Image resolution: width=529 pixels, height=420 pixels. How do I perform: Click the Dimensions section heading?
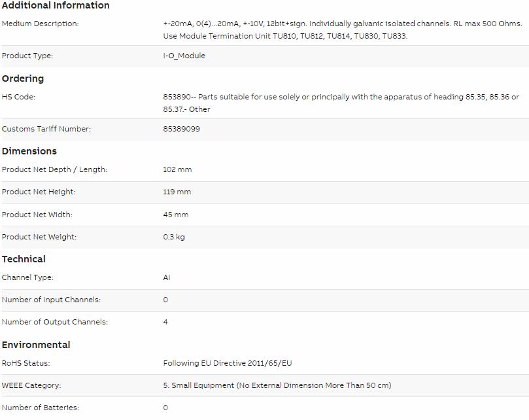pos(29,151)
